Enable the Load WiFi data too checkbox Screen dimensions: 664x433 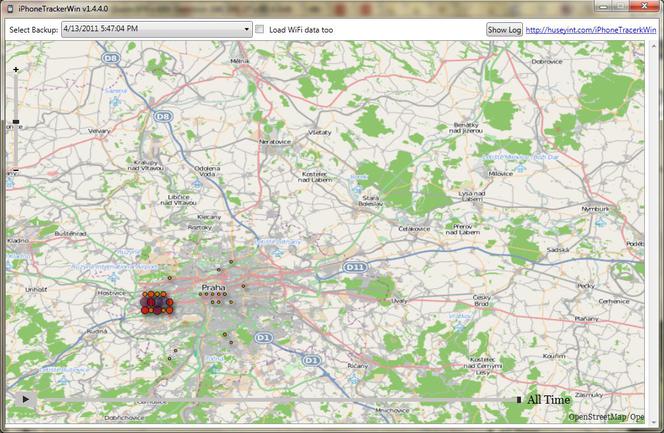click(x=260, y=29)
